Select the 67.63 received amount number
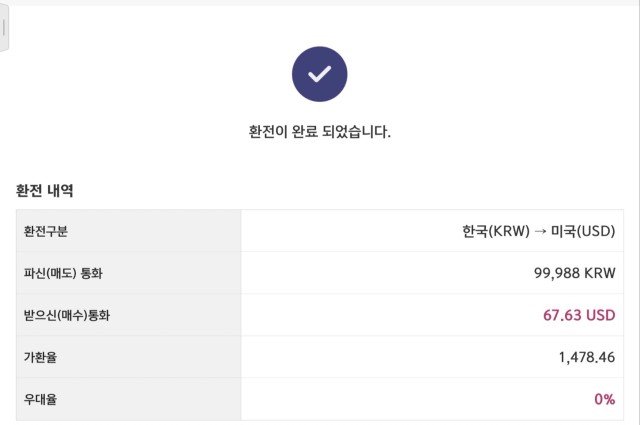 pos(562,315)
